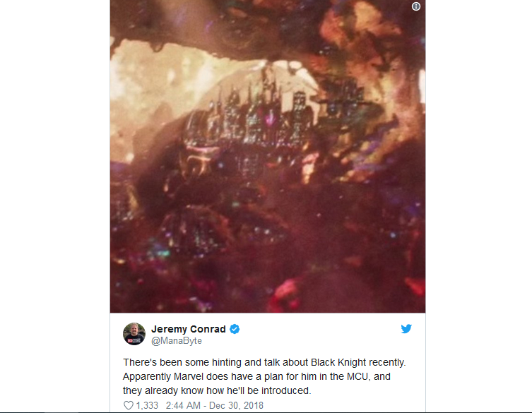Image resolution: width=532 pixels, height=413 pixels.
Task: Open the embedded tweet image
Action: pos(268,156)
